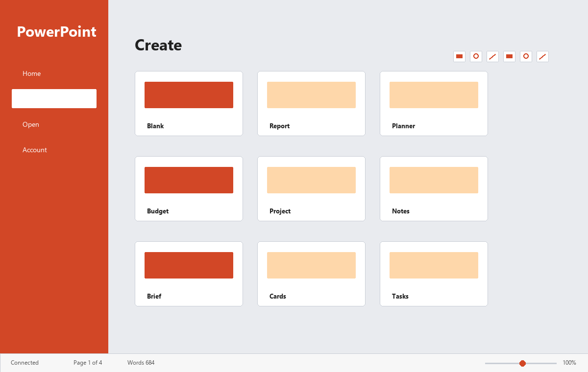Click the Words 684 counter
This screenshot has width=588, height=372.
click(x=141, y=363)
